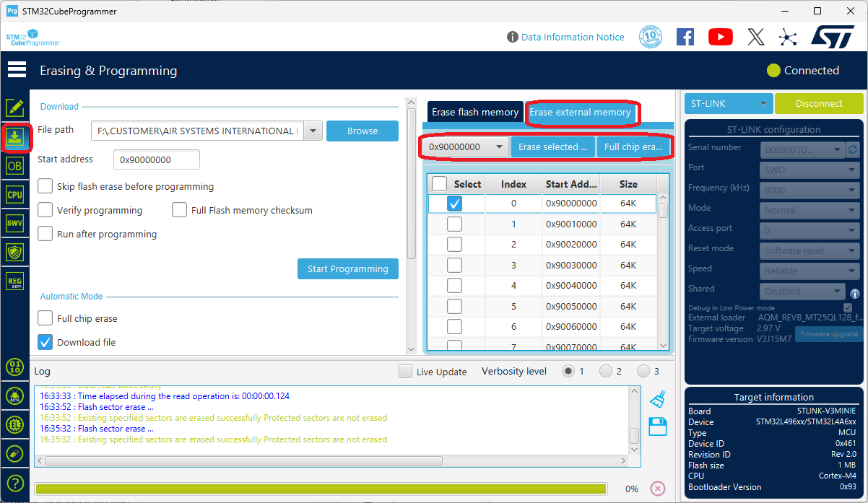Open the Memory & File editing panel
This screenshot has width=868, height=503.
click(15, 108)
